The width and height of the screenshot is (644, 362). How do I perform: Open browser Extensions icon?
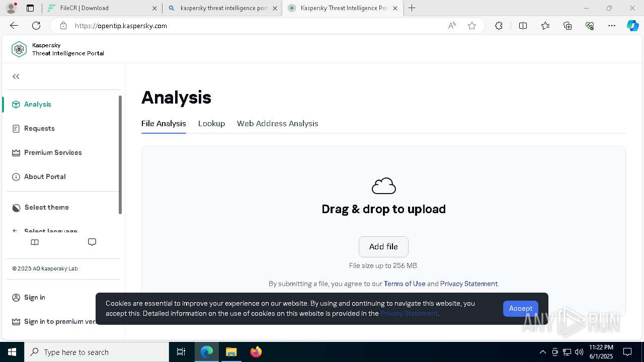[499, 26]
